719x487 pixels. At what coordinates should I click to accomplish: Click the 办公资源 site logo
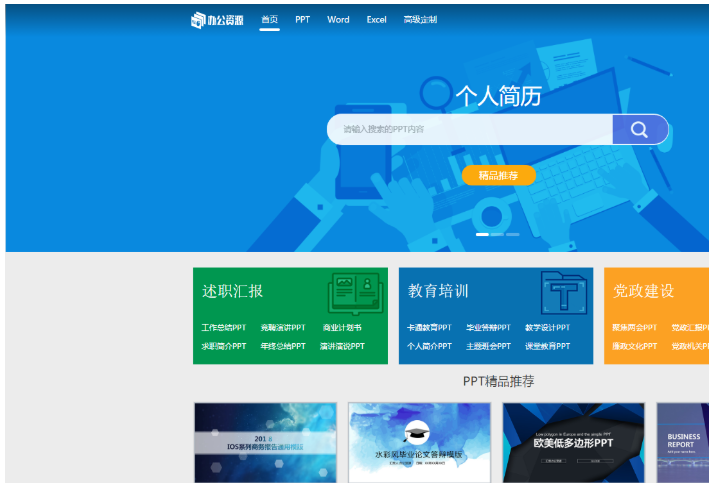[x=217, y=20]
